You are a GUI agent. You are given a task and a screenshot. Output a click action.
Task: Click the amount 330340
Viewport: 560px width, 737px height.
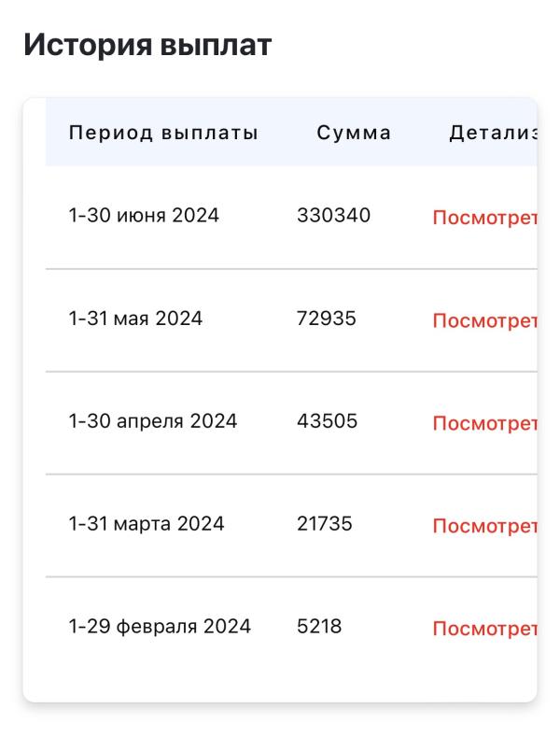[x=333, y=215]
